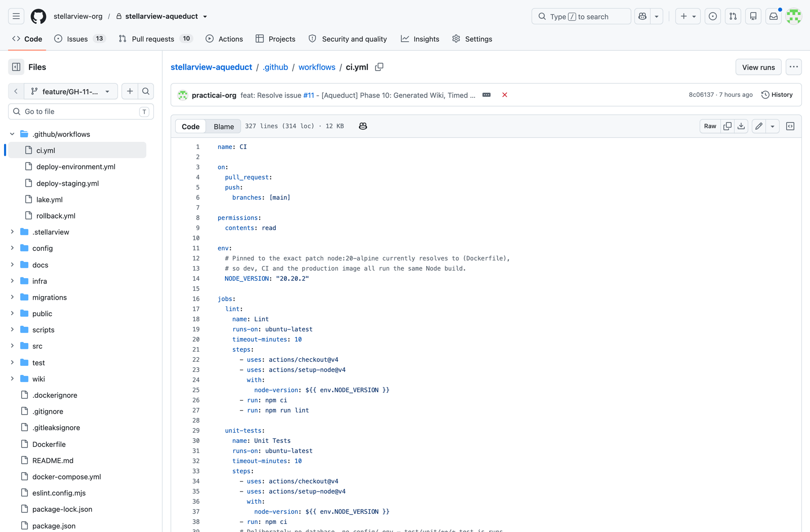Image resolution: width=810 pixels, height=532 pixels.
Task: Open the dropdown arrow beside the header Copilot icon
Action: pyautogui.click(x=657, y=17)
